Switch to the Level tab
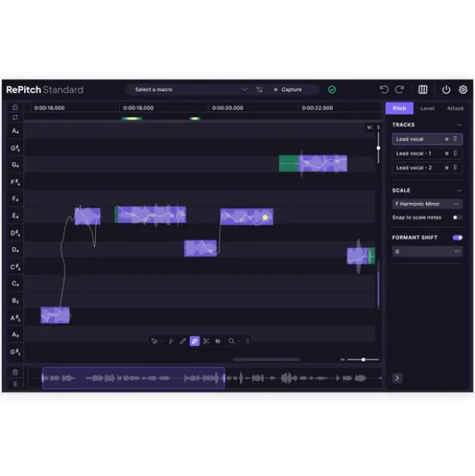This screenshot has width=475, height=476. (x=427, y=109)
